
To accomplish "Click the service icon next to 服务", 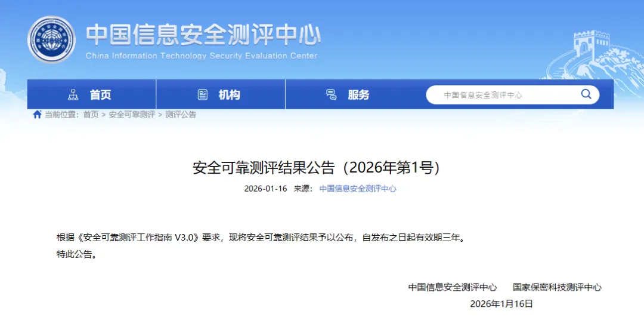I will tap(331, 95).
